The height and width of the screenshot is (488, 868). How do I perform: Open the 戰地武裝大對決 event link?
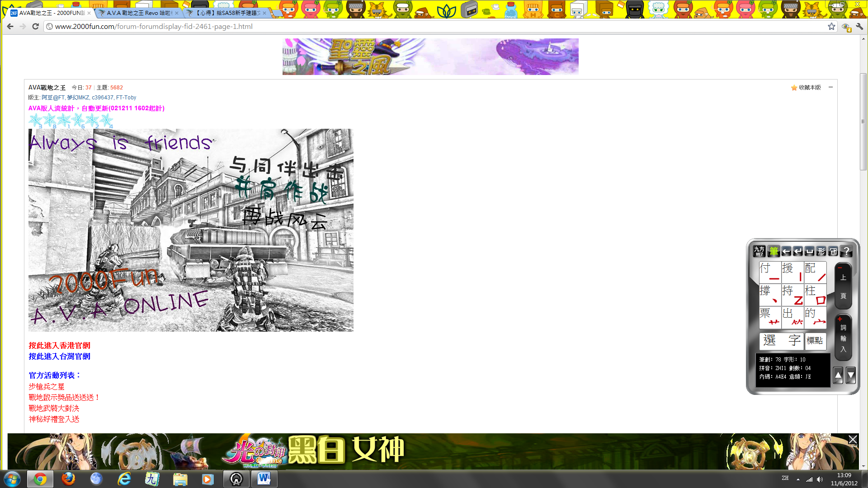coord(54,408)
